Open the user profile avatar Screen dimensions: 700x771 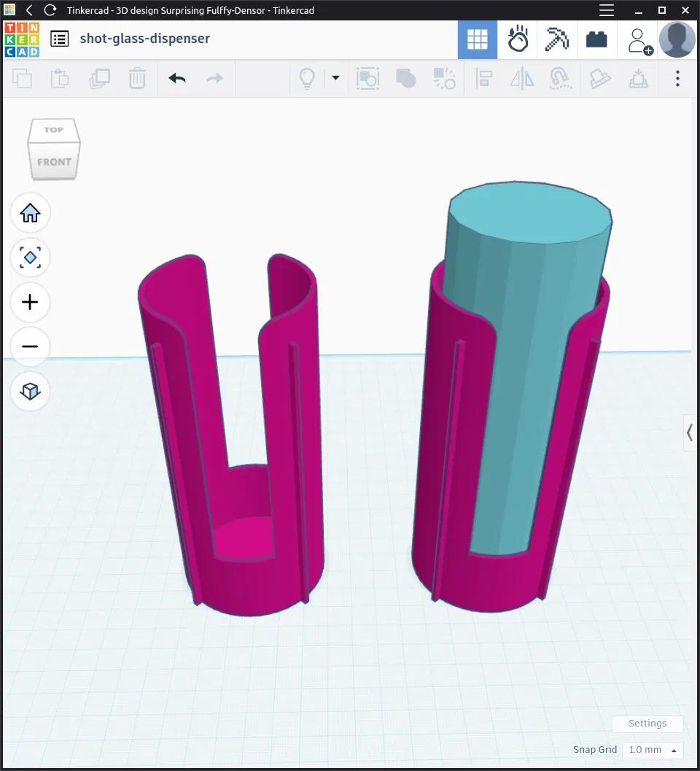677,39
